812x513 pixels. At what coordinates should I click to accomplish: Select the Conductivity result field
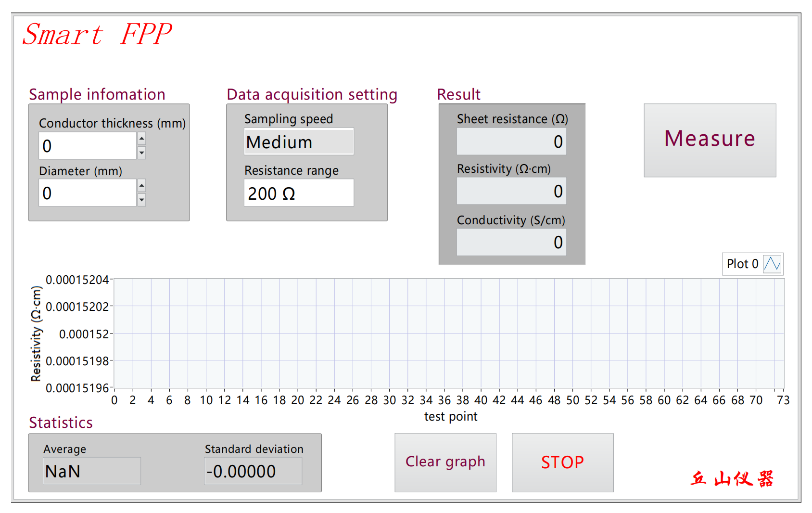511,242
